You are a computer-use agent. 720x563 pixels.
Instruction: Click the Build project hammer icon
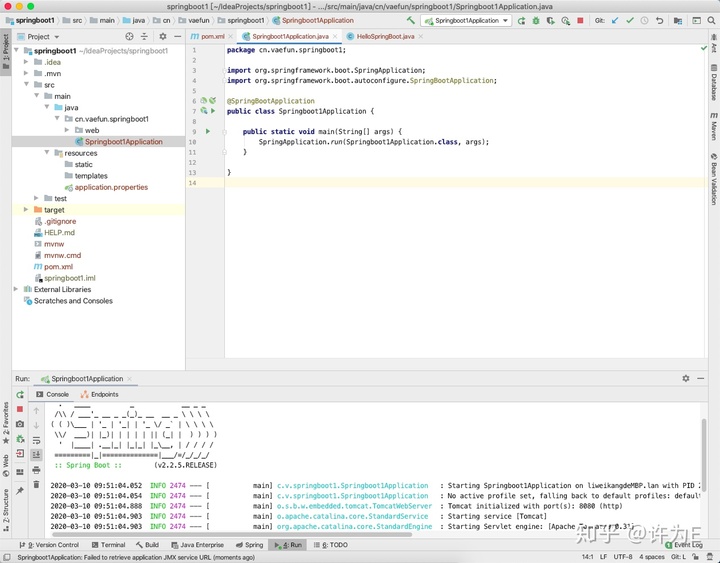pos(411,20)
